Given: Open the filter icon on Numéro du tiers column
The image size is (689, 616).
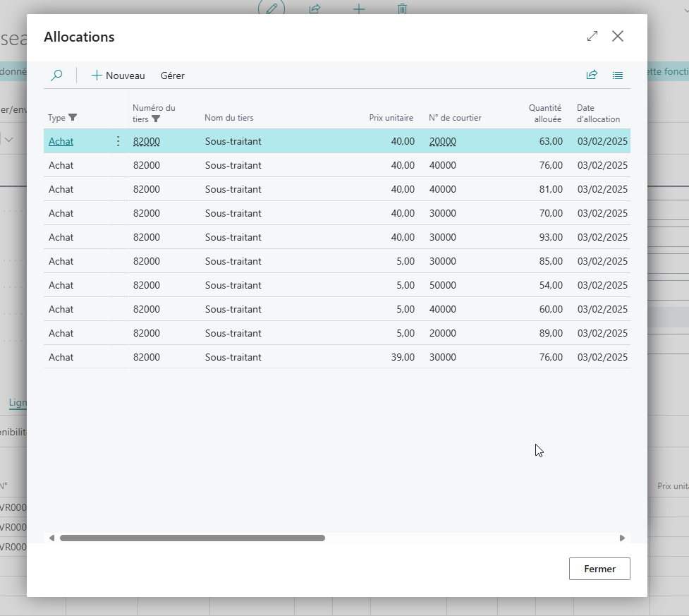Looking at the screenshot, I should tap(156, 119).
